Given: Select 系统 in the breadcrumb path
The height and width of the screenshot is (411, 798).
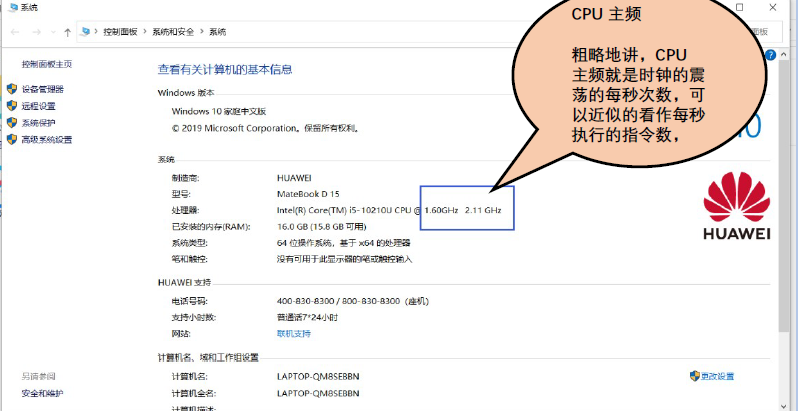Looking at the screenshot, I should [x=218, y=32].
